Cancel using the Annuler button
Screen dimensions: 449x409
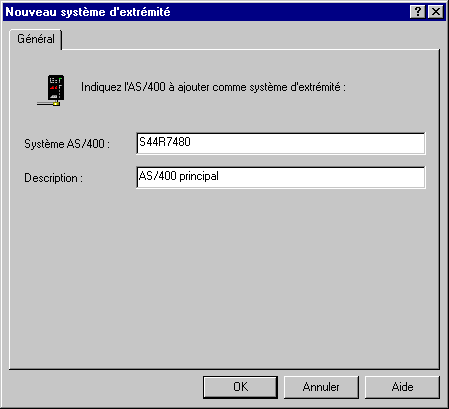pyautogui.click(x=321, y=387)
